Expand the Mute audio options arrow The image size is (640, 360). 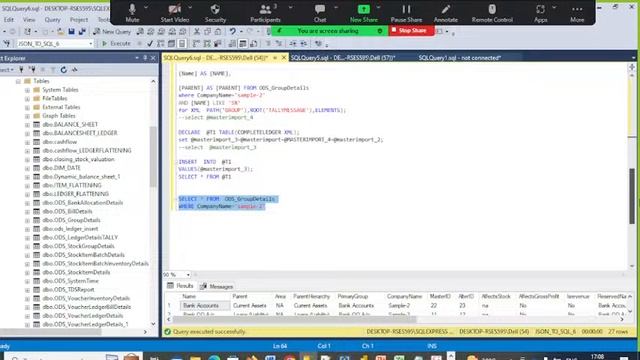point(146,7)
